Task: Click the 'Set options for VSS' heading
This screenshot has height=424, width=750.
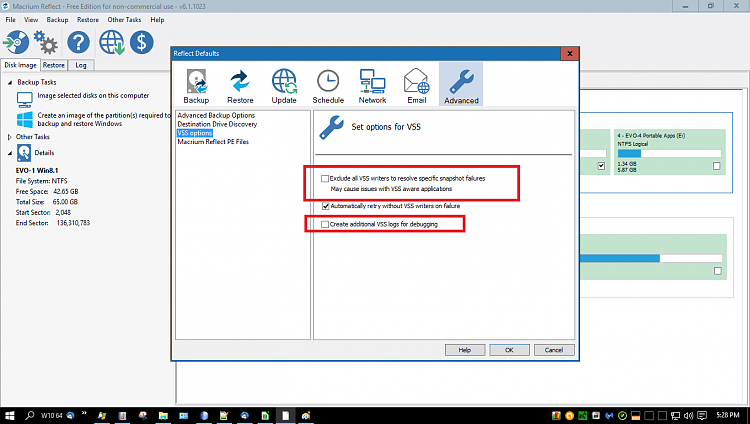Action: point(386,127)
